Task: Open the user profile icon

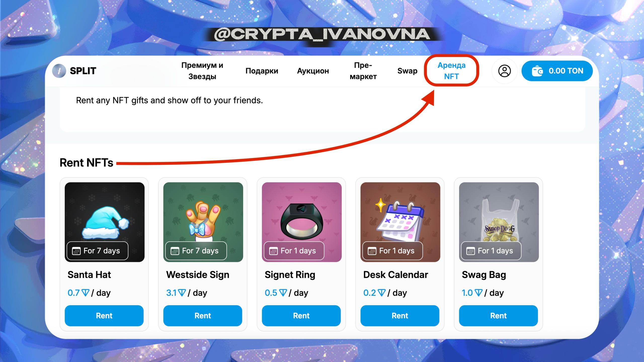Action: point(504,71)
